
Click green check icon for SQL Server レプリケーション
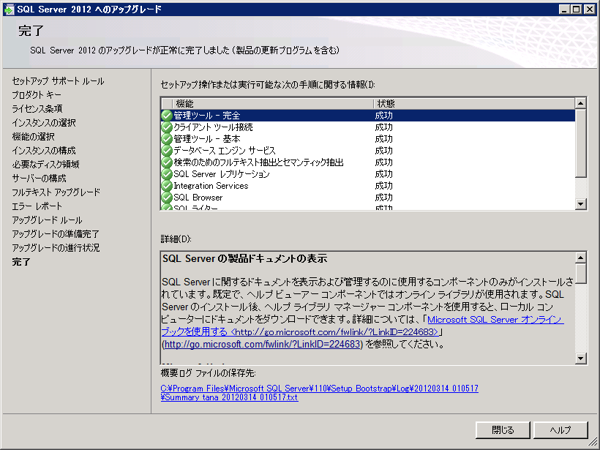tap(166, 174)
